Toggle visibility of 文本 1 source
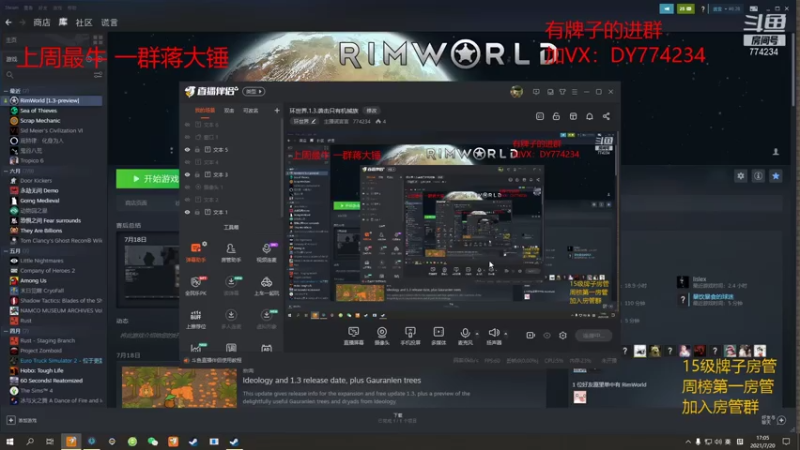 [187, 212]
